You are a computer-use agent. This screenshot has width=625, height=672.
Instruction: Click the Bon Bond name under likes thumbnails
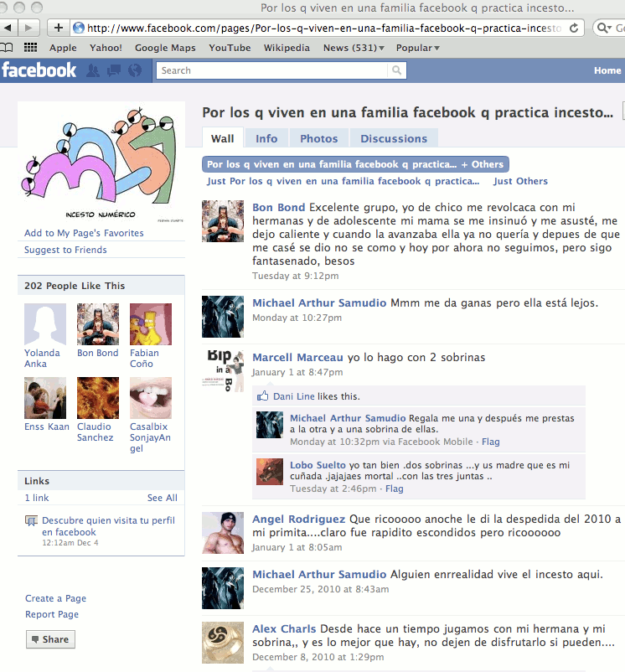tap(98, 353)
